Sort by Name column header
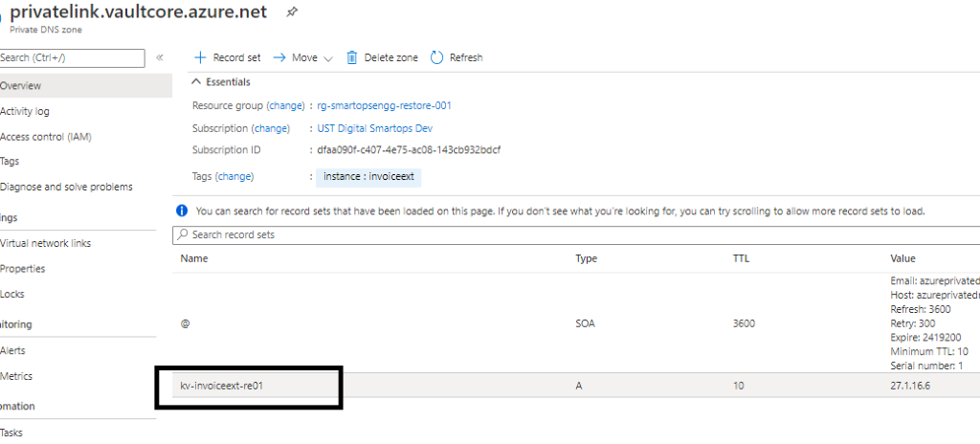The width and height of the screenshot is (980, 444). (194, 258)
